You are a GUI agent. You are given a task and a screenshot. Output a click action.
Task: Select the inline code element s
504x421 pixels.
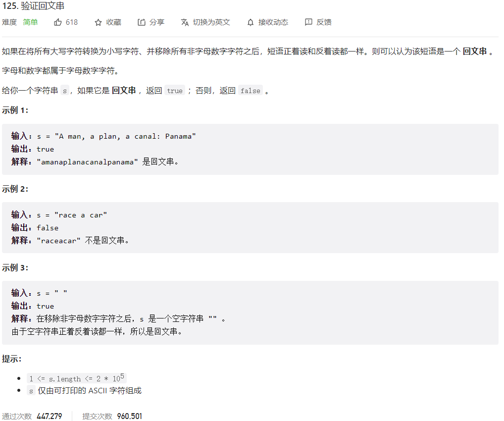[x=31, y=390]
